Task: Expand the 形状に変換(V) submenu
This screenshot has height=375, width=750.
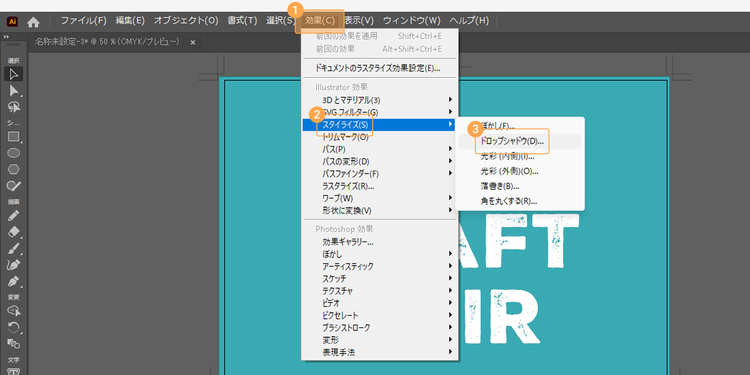Action: click(x=380, y=210)
